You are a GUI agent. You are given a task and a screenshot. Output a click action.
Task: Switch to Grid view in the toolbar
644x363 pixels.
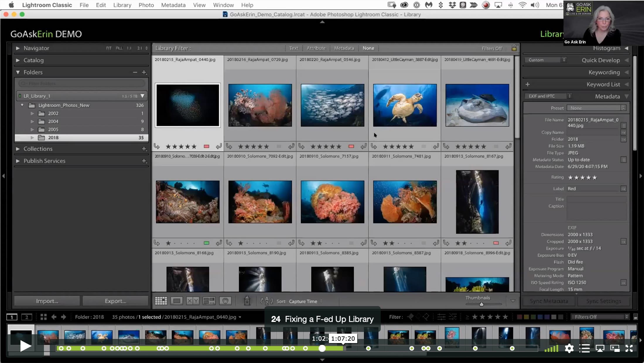(x=161, y=301)
